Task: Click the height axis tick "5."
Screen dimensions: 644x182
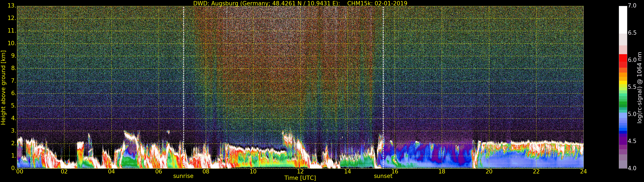Action: coord(14,106)
